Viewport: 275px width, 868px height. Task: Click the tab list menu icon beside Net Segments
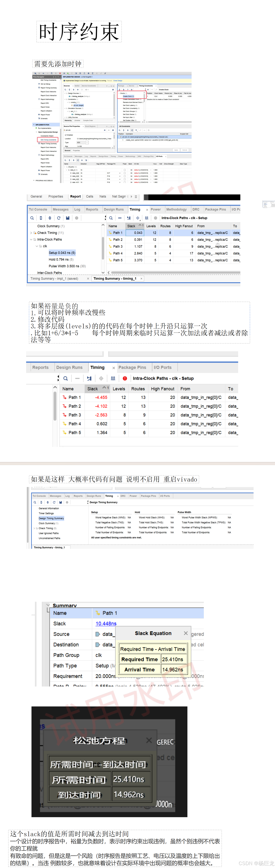[x=136, y=196]
